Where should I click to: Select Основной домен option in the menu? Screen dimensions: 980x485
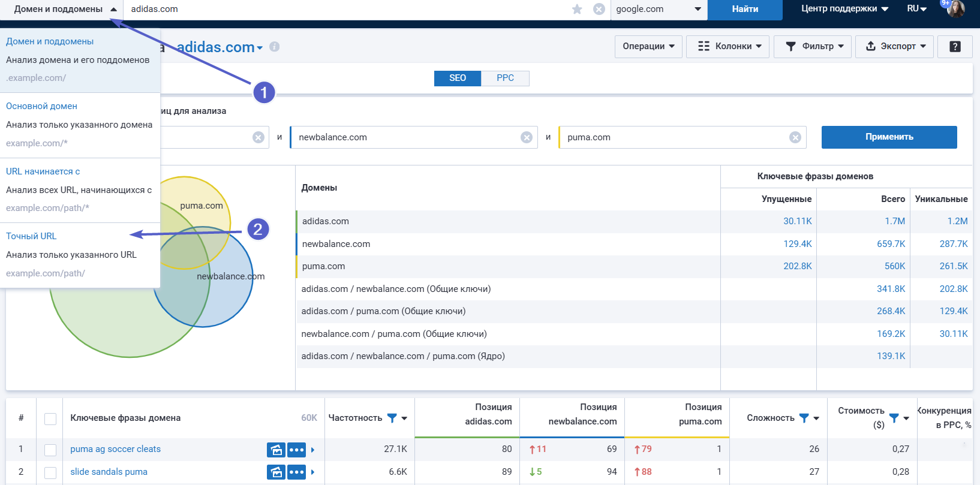pos(80,125)
